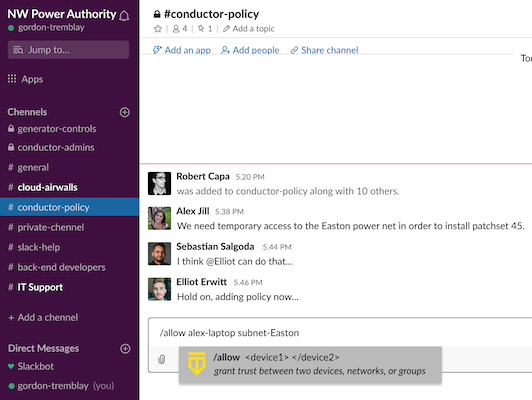Open the Apps grid item

point(25,79)
